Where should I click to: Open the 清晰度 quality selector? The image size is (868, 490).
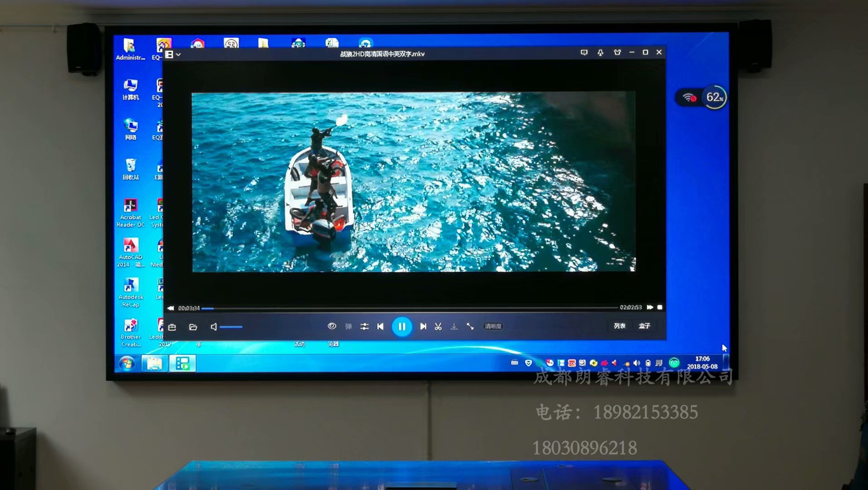coord(493,326)
